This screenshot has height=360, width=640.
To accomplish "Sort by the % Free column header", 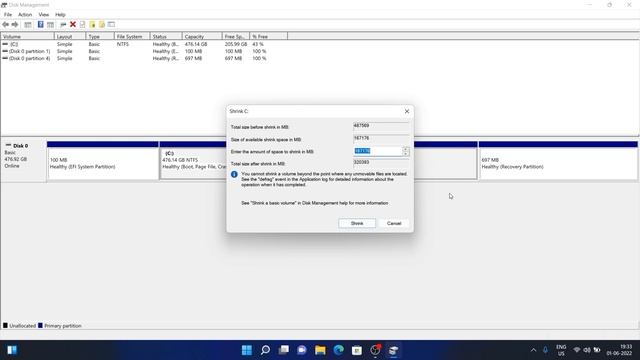I will pyautogui.click(x=268, y=37).
